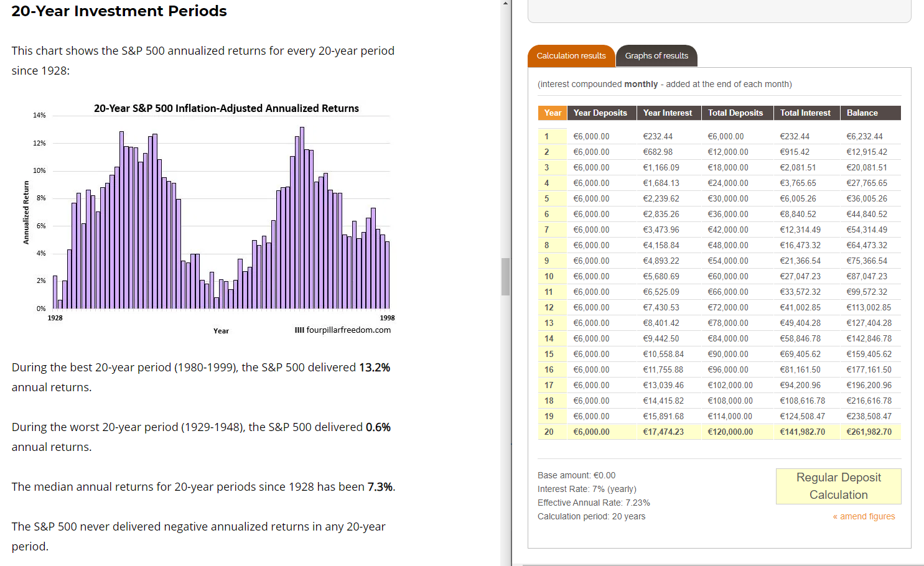
Task: Click the Balance column header
Action: click(x=862, y=113)
